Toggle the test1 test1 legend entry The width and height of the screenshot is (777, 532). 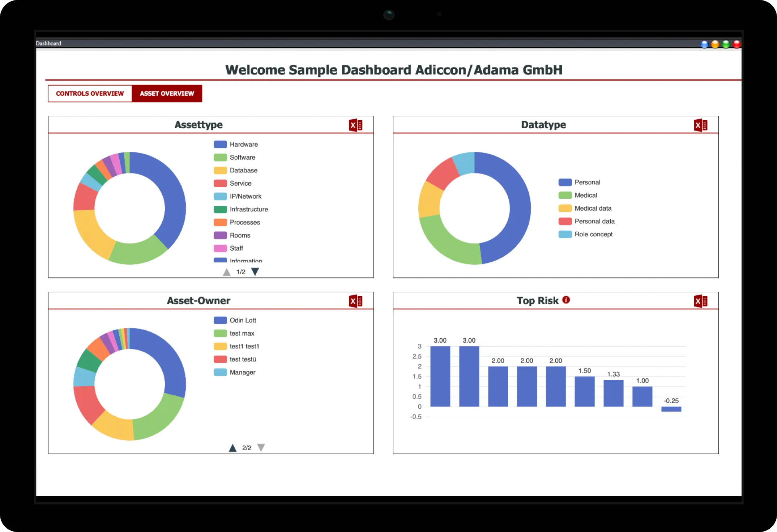[x=237, y=346]
